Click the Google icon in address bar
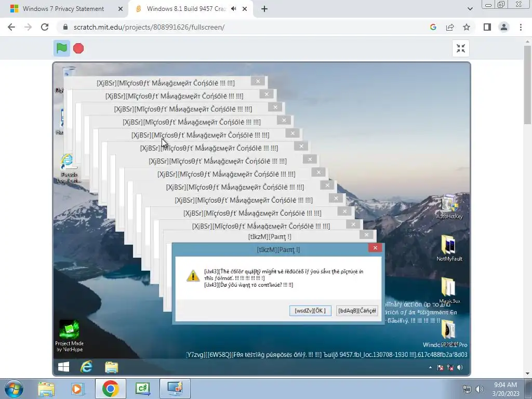532x399 pixels. 433,27
